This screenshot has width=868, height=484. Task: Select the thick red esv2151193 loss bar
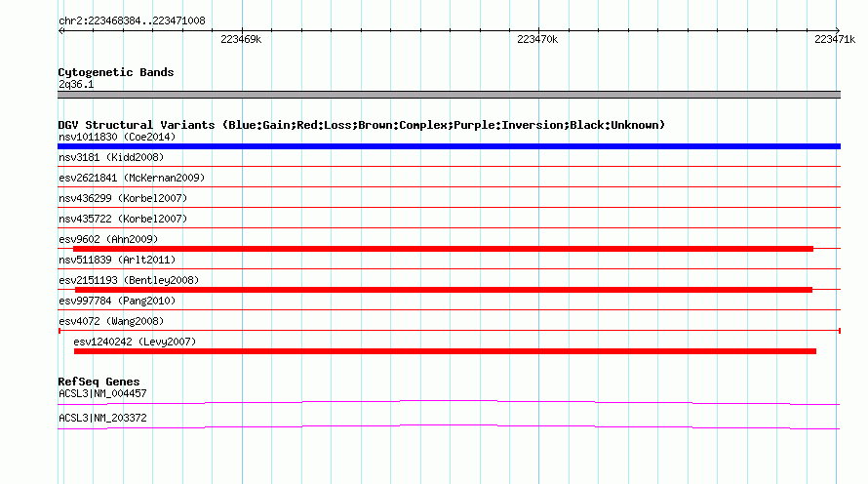pyautogui.click(x=444, y=290)
